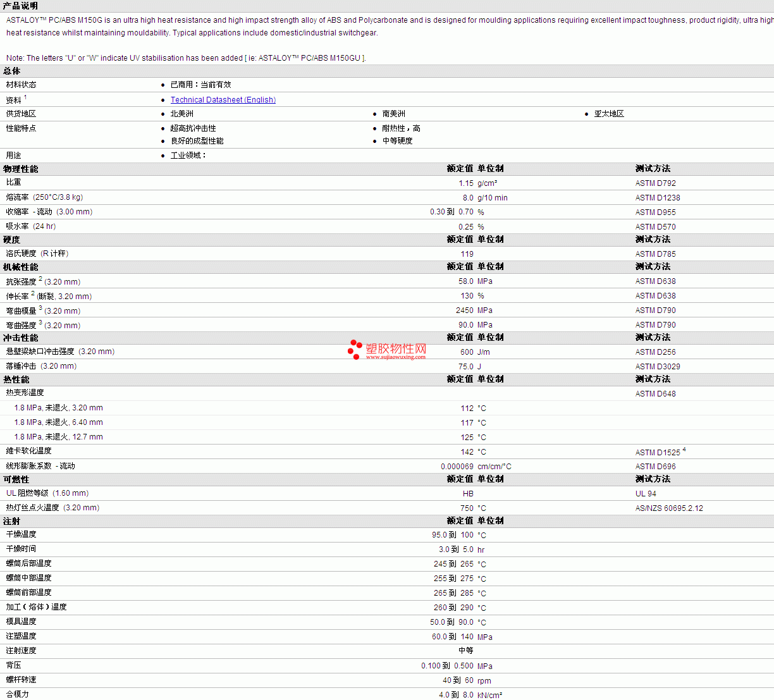Click the 耐热性，高 feature
The height and width of the screenshot is (700, 774).
coord(402,128)
